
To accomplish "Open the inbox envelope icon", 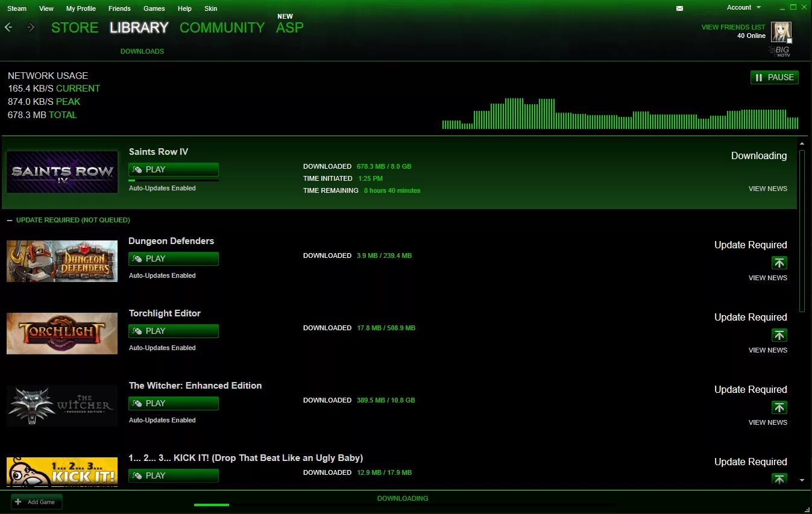I will point(680,8).
